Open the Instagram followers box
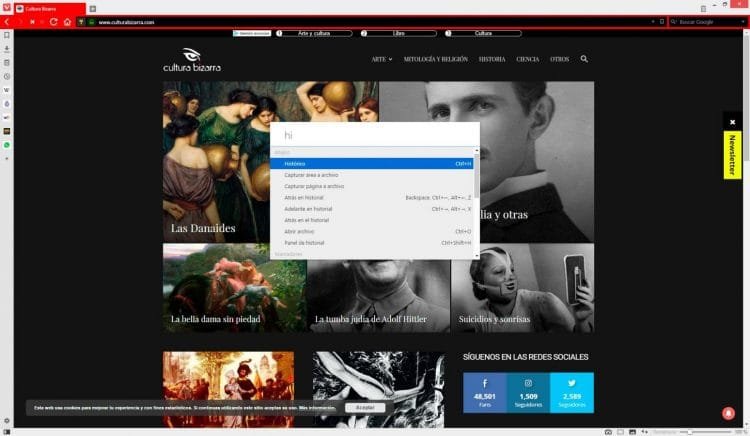Viewport: 750px width, 436px height. 528,393
